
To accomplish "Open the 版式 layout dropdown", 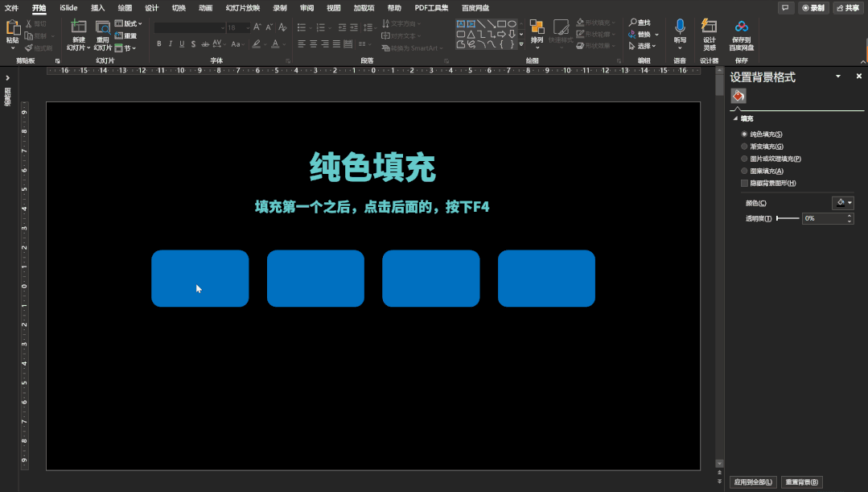I will (129, 23).
